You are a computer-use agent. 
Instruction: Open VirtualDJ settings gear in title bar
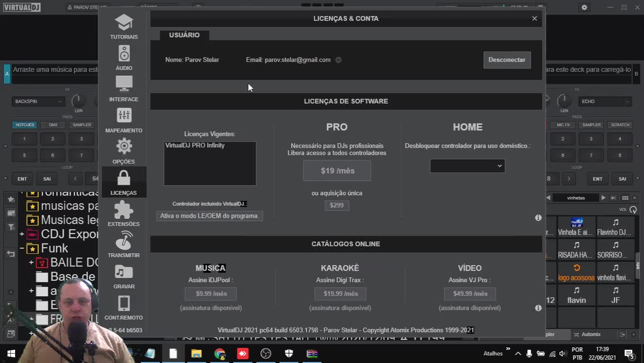[585, 8]
